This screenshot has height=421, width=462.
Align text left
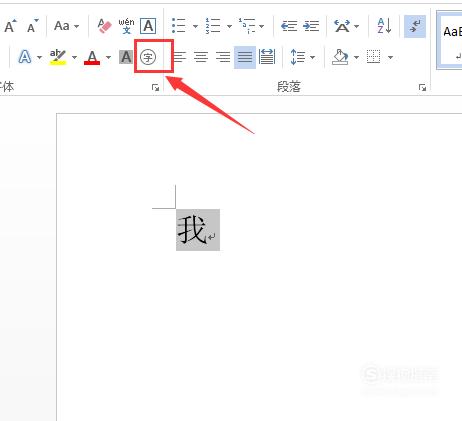coord(180,57)
